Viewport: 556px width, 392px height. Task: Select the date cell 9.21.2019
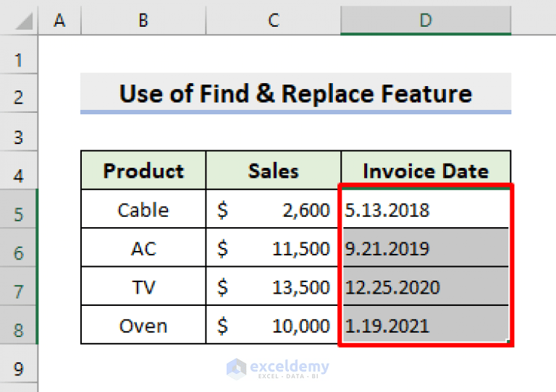[x=426, y=247]
